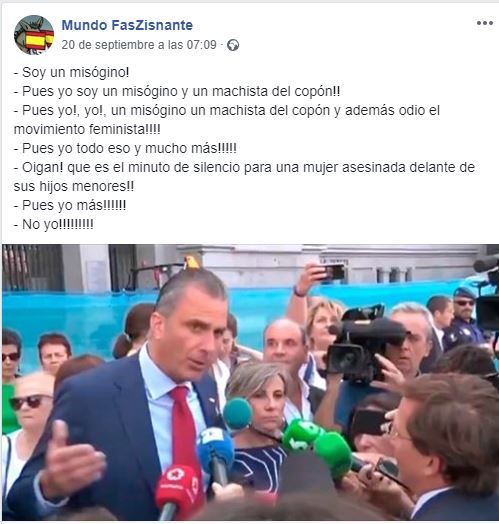Click the text line 'Soy un misógino!'
This screenshot has width=499, height=524.
72,72
